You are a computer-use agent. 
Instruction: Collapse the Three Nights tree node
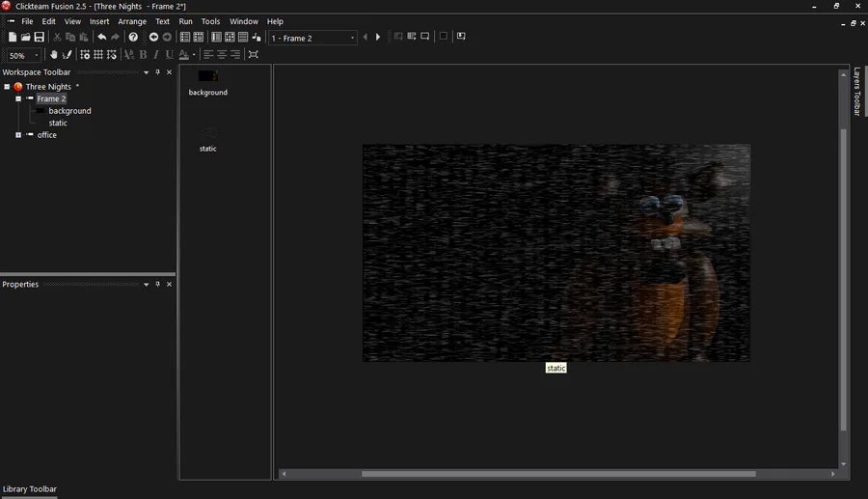pos(7,87)
